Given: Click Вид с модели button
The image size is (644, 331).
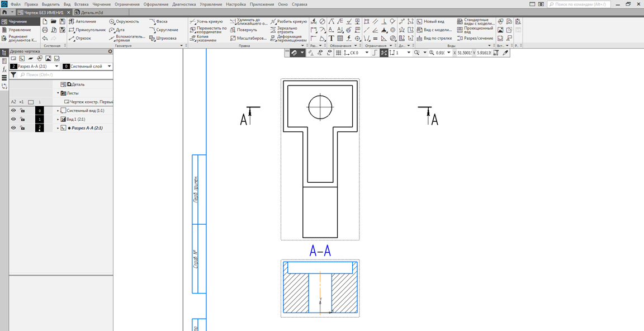Looking at the screenshot, I should coord(434,30).
